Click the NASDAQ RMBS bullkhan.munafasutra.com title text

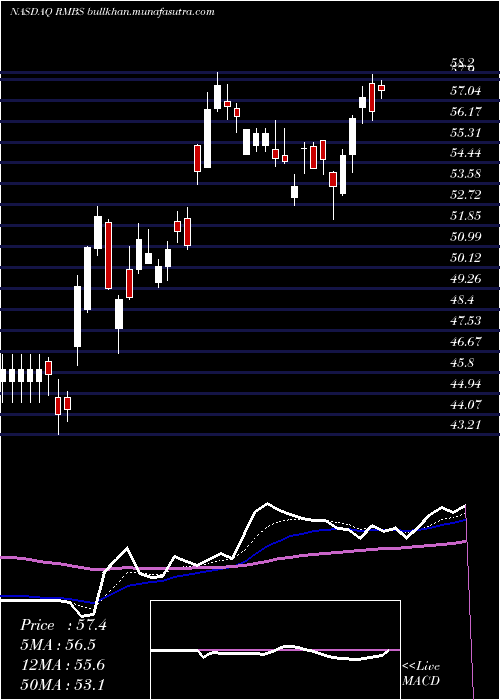click(x=112, y=12)
